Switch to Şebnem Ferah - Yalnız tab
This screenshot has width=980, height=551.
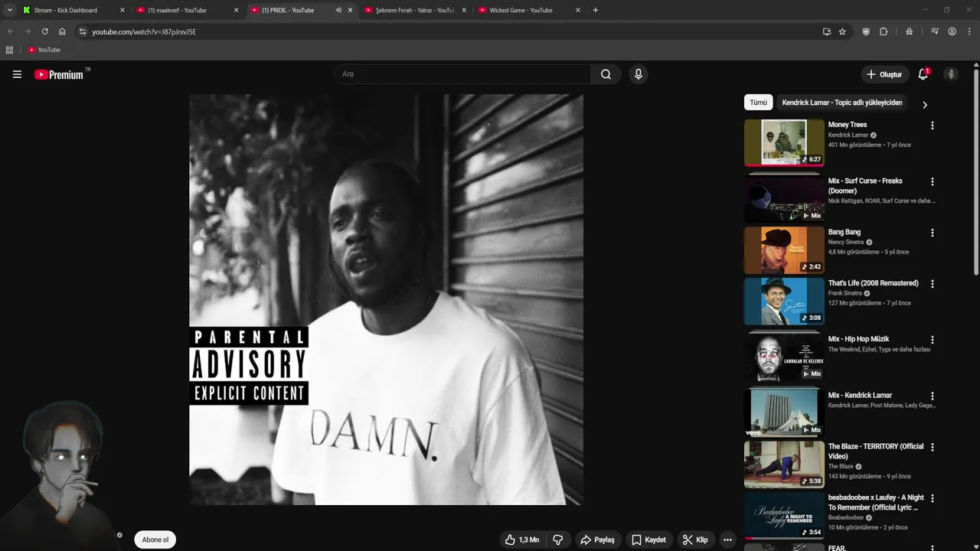coord(414,10)
